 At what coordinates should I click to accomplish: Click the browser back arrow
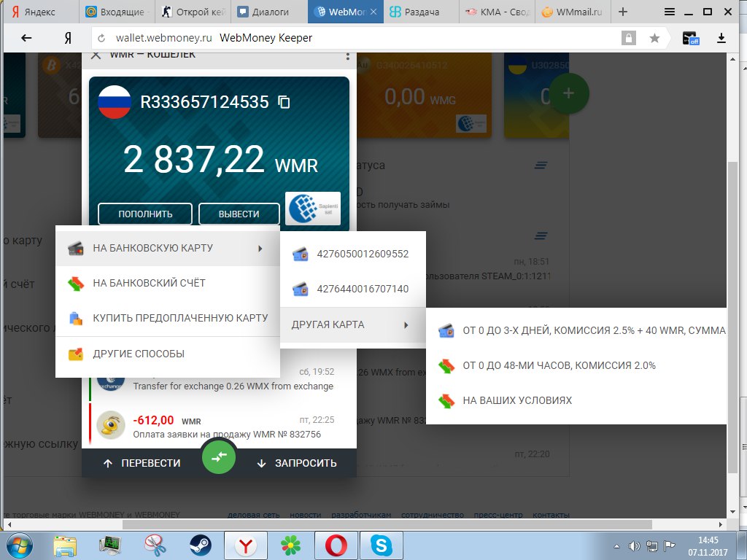coord(26,38)
